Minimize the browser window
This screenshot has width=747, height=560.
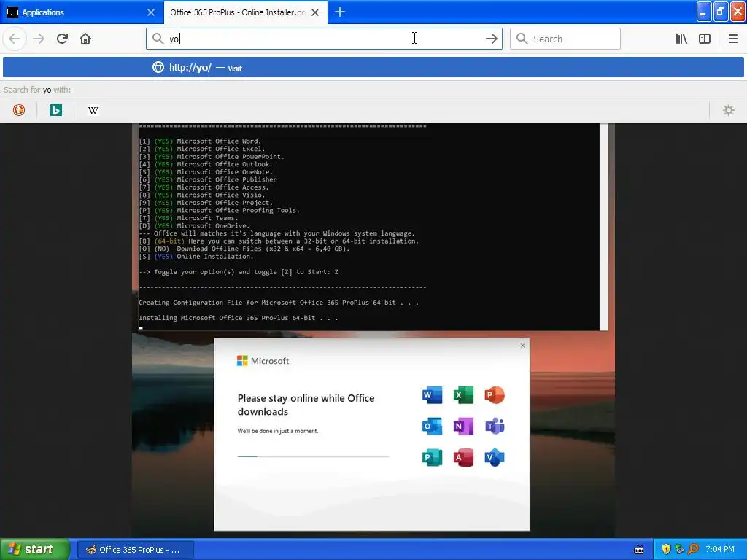[704, 12]
